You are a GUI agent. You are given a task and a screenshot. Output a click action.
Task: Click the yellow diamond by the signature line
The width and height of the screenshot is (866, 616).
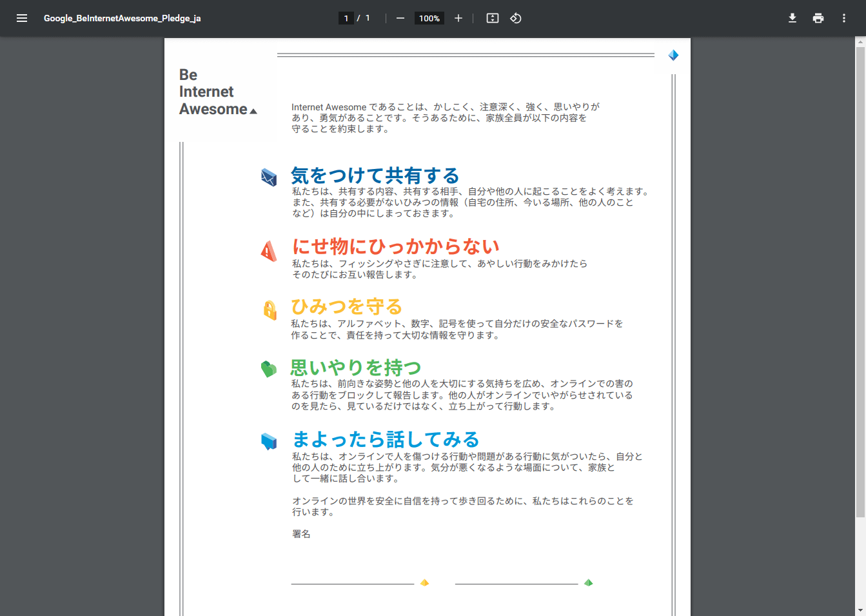[x=424, y=582]
